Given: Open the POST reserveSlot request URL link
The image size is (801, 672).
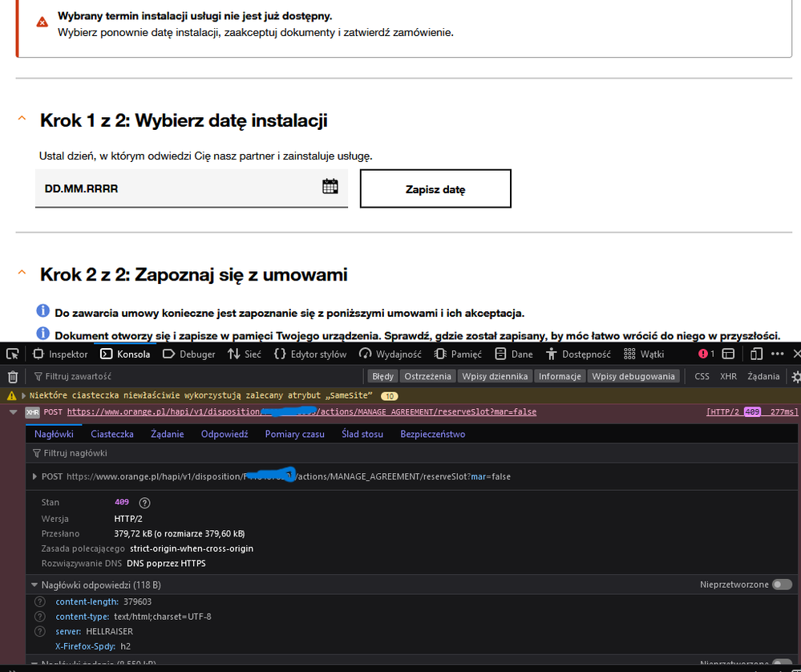Looking at the screenshot, I should (x=301, y=412).
